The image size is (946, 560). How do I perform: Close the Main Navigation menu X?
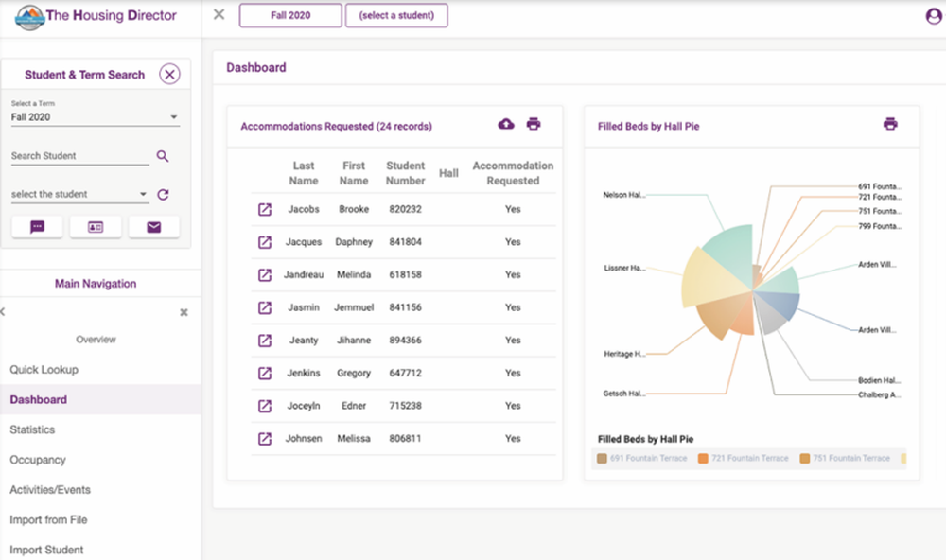pos(184,312)
